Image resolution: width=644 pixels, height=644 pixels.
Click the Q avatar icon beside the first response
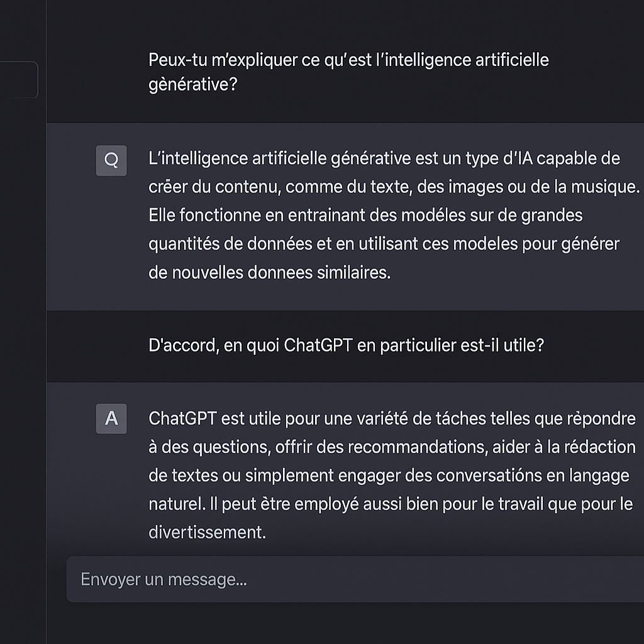click(111, 159)
